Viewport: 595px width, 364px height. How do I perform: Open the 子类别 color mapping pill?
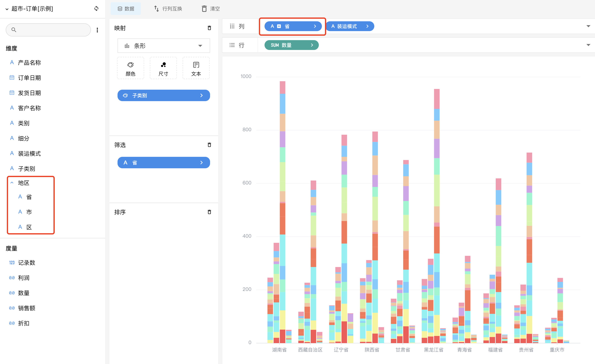coord(163,95)
